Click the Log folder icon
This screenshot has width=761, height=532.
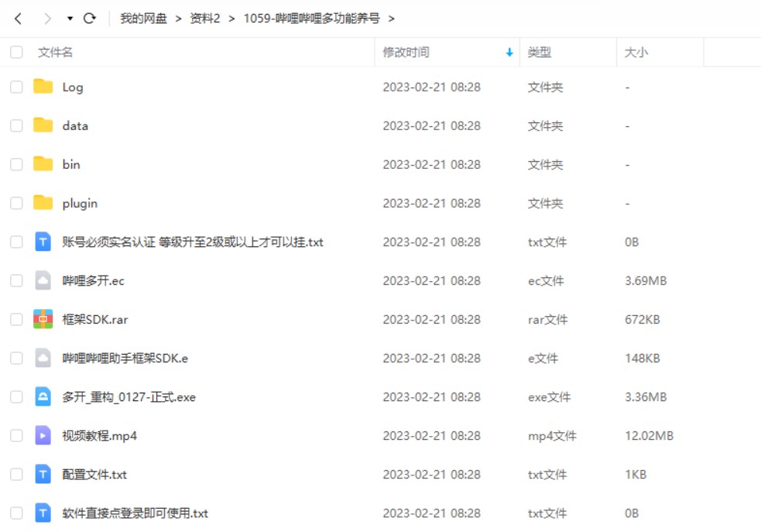coord(43,87)
